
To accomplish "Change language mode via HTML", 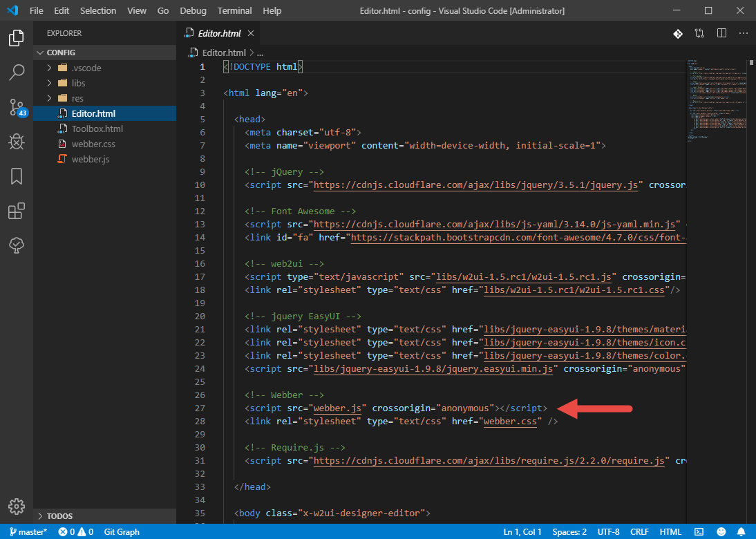I will 670,532.
